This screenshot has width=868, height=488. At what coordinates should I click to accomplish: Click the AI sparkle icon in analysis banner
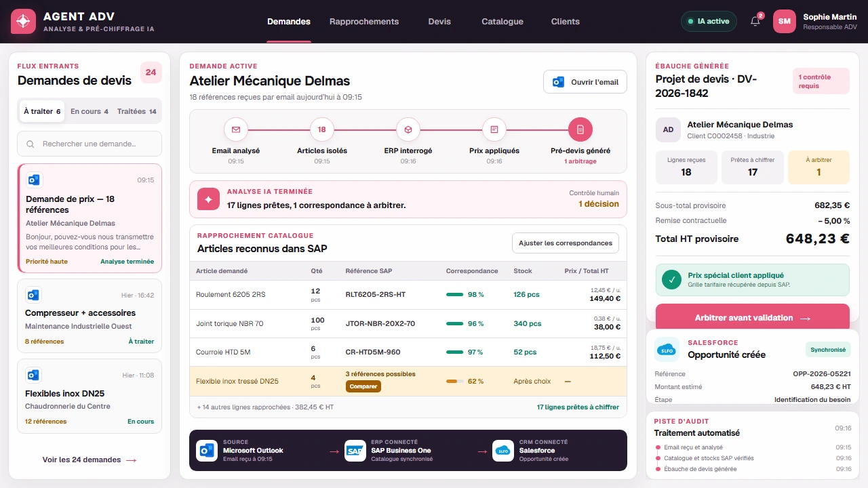[208, 199]
